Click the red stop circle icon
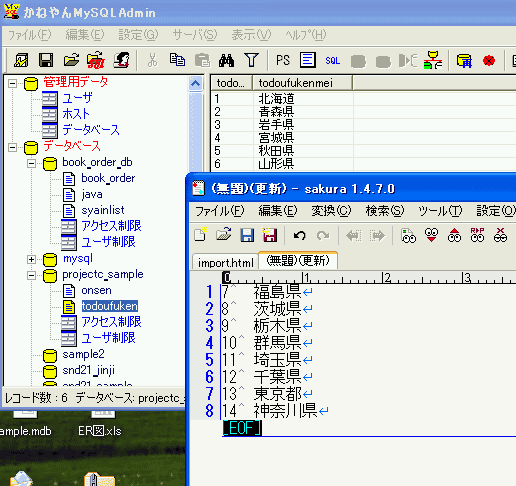 pos(489,60)
